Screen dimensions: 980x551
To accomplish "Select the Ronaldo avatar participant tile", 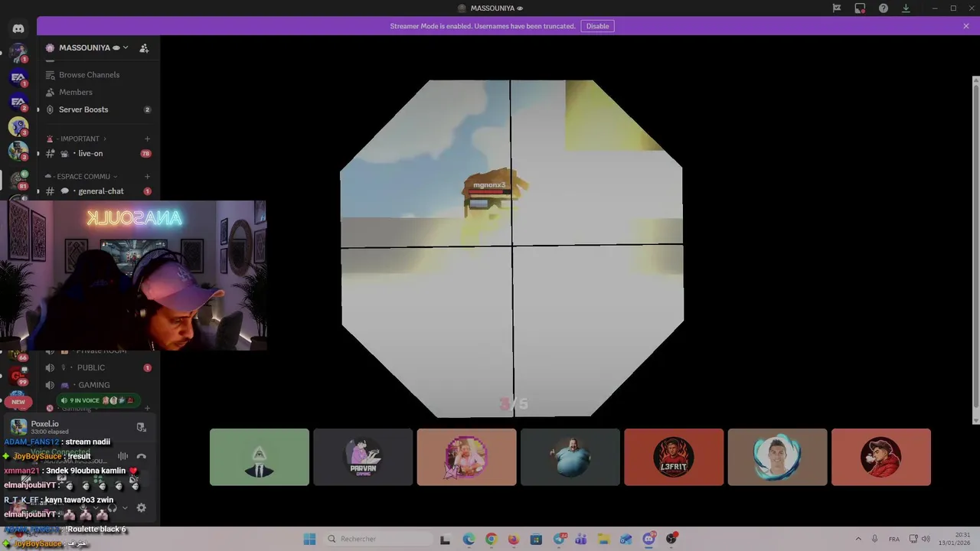I will pyautogui.click(x=777, y=457).
